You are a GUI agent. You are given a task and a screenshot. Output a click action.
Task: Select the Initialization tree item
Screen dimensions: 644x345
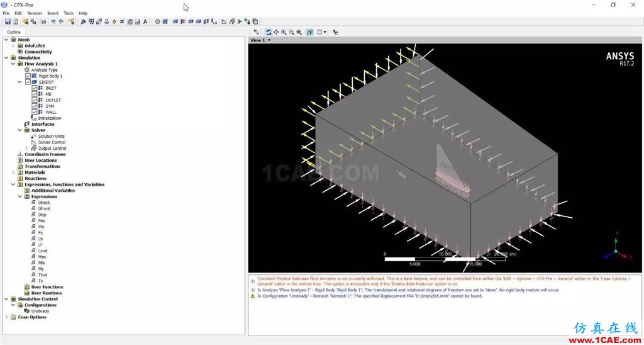point(50,118)
